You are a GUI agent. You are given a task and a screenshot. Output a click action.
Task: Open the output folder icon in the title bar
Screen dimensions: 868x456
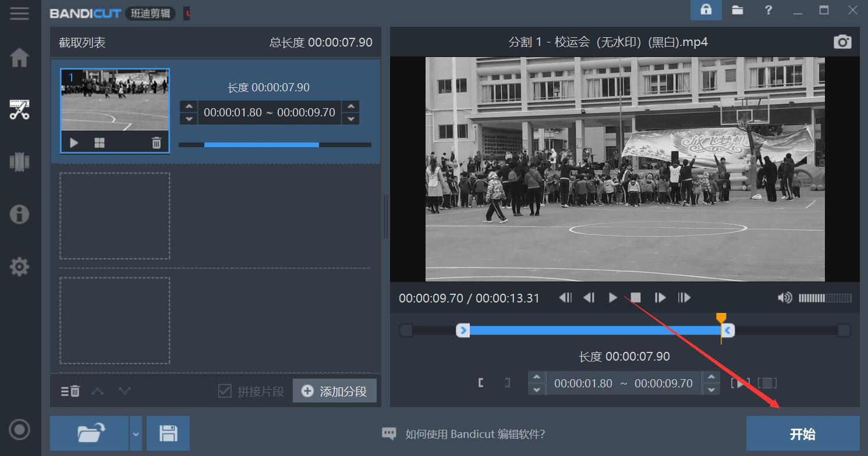(x=738, y=10)
